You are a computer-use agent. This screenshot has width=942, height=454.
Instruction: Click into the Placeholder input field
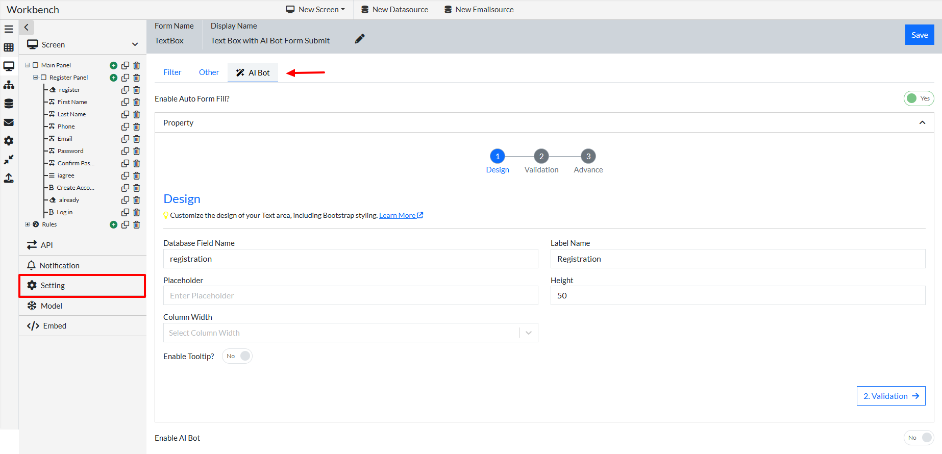(350, 296)
